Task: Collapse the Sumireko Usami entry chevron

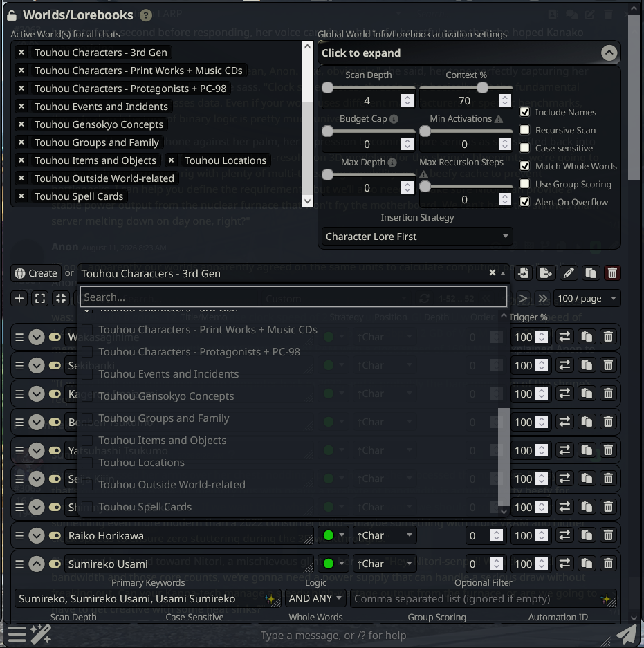Action: point(37,564)
